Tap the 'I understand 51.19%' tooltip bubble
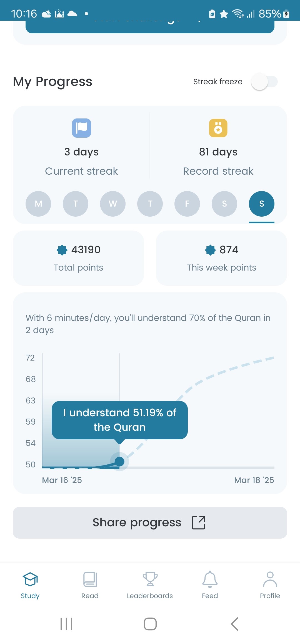300x644 pixels. coord(120,420)
